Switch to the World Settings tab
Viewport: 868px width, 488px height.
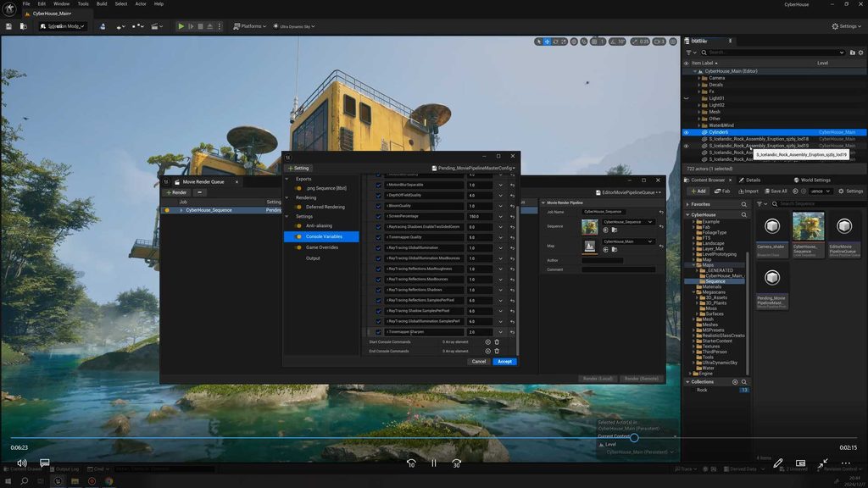pos(812,180)
